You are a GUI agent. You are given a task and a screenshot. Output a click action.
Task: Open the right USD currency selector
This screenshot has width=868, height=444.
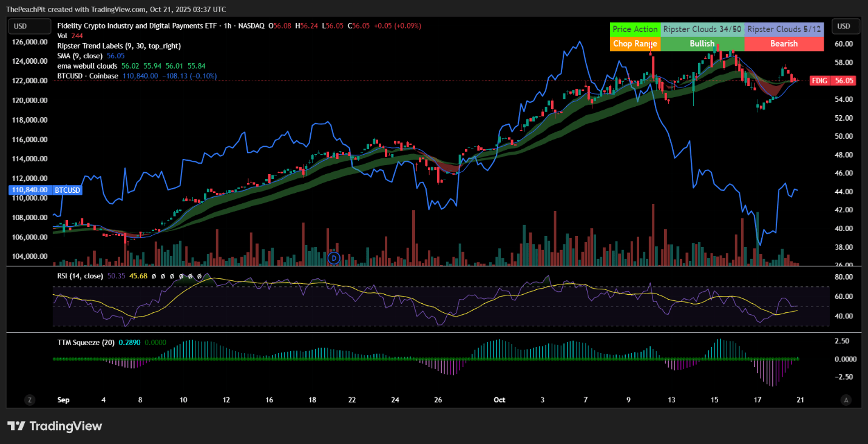tap(846, 26)
